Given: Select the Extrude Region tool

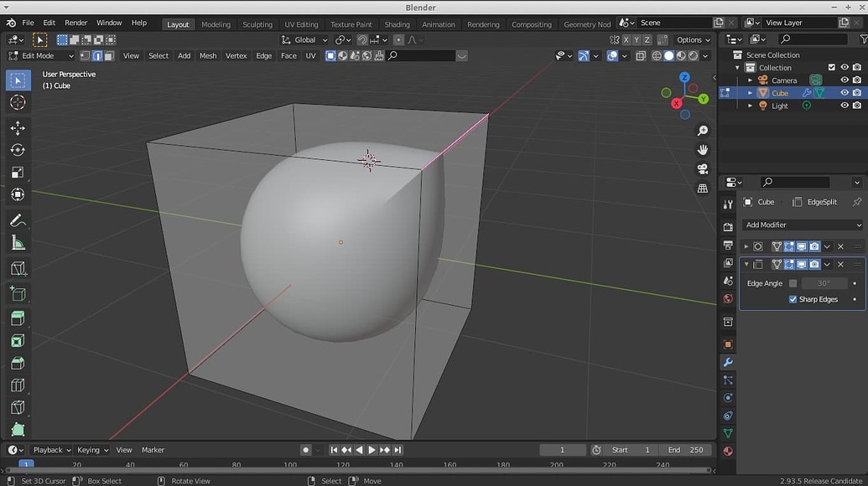Looking at the screenshot, I should click(18, 318).
